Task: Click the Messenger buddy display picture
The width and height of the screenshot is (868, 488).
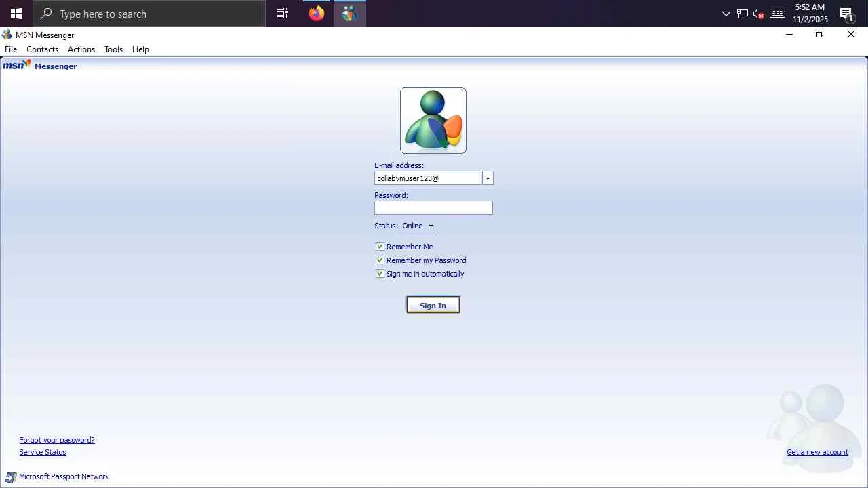Action: (x=433, y=121)
